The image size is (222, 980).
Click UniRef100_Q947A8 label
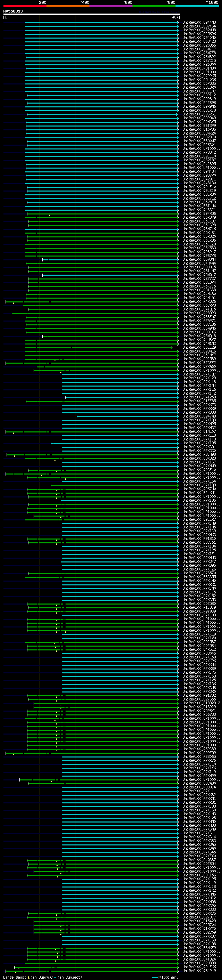pyautogui.click(x=199, y=416)
